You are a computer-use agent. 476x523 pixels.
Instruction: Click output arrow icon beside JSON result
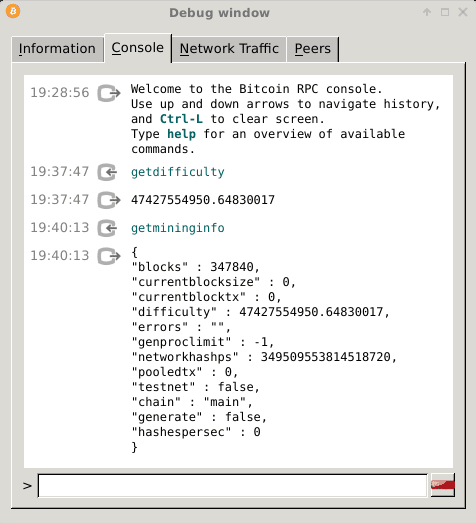109,256
